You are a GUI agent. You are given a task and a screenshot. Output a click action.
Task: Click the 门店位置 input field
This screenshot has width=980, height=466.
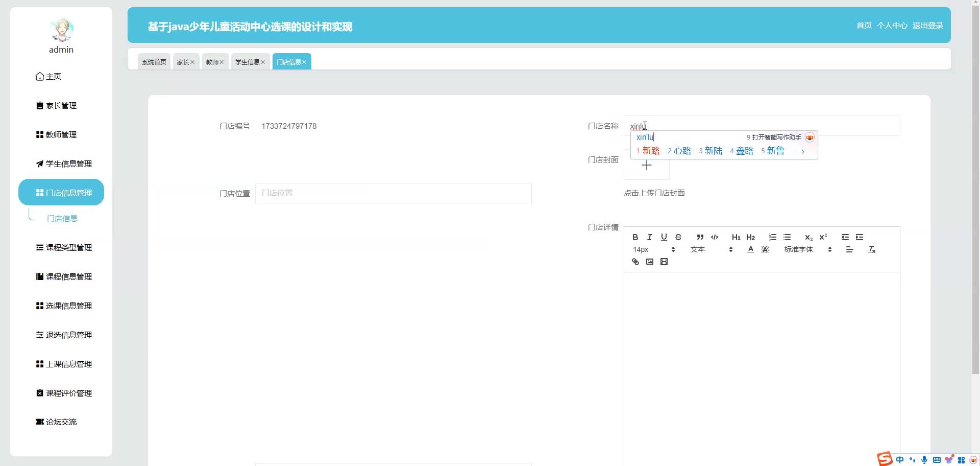[x=393, y=193]
